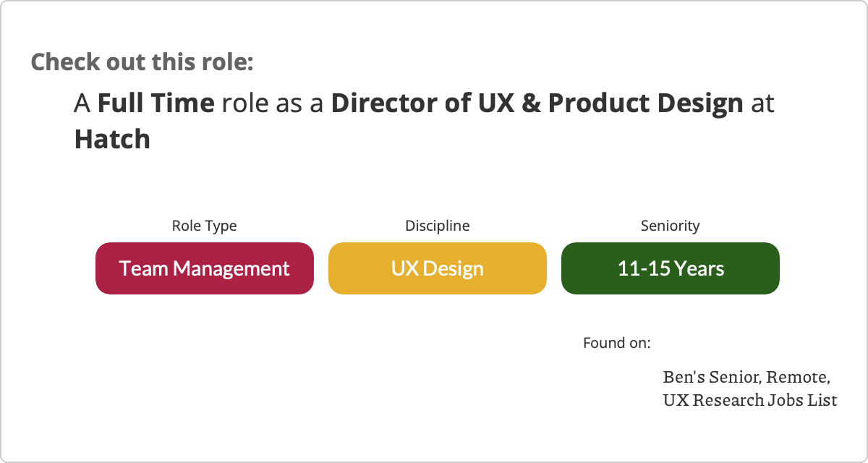Select the bold "Full Time" text
868x463 pixels.
156,103
